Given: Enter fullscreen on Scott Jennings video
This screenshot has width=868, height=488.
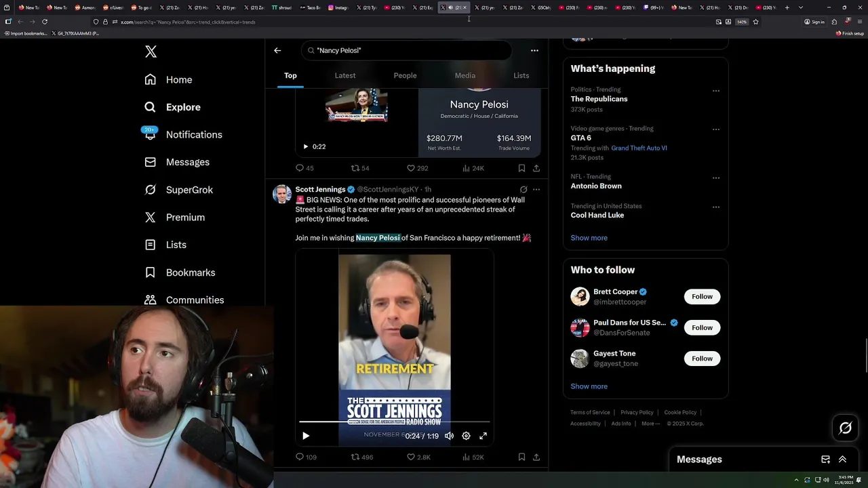Looking at the screenshot, I should tap(483, 436).
